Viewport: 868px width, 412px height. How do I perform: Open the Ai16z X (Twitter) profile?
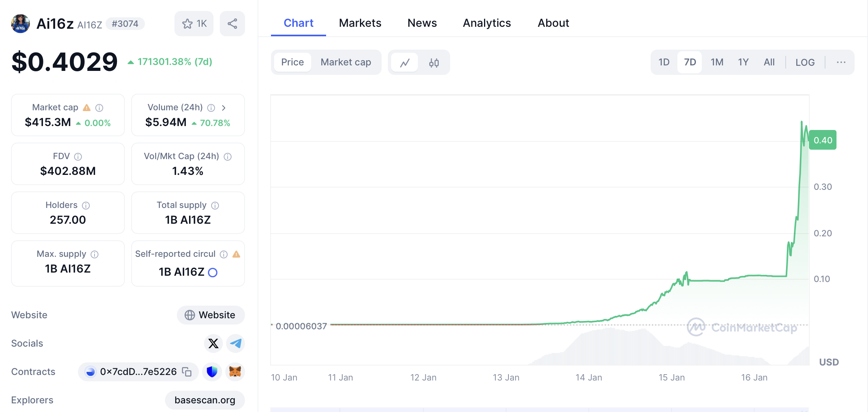pyautogui.click(x=213, y=343)
